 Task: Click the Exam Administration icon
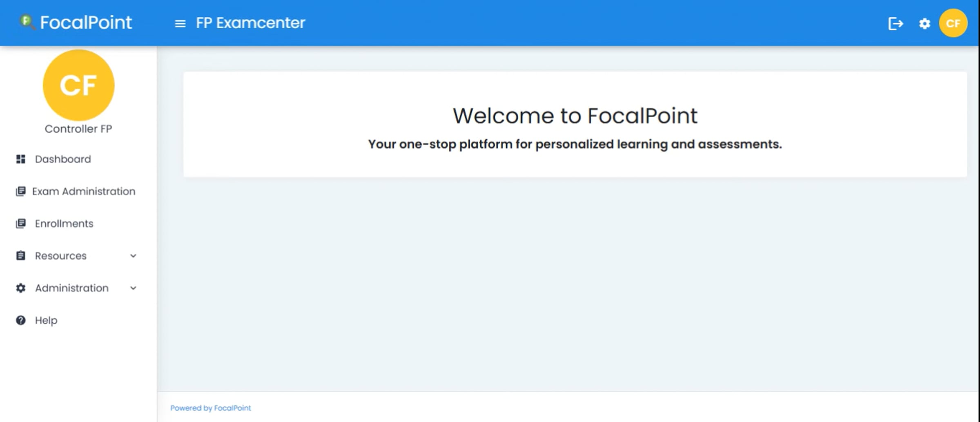(x=21, y=191)
